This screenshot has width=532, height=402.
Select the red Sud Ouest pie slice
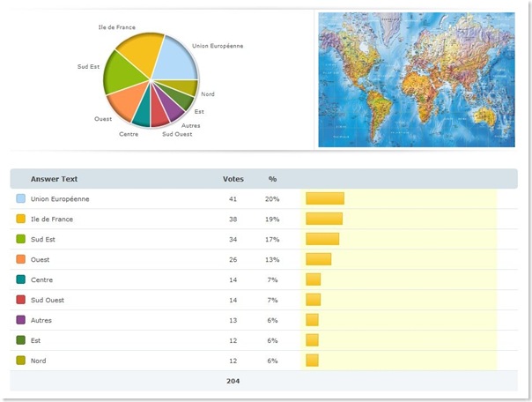pyautogui.click(x=159, y=114)
